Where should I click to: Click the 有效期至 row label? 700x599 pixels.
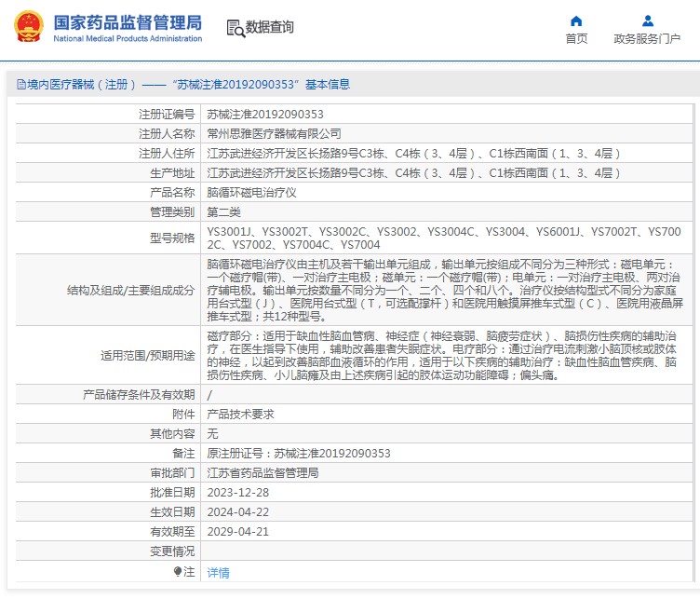(x=172, y=532)
